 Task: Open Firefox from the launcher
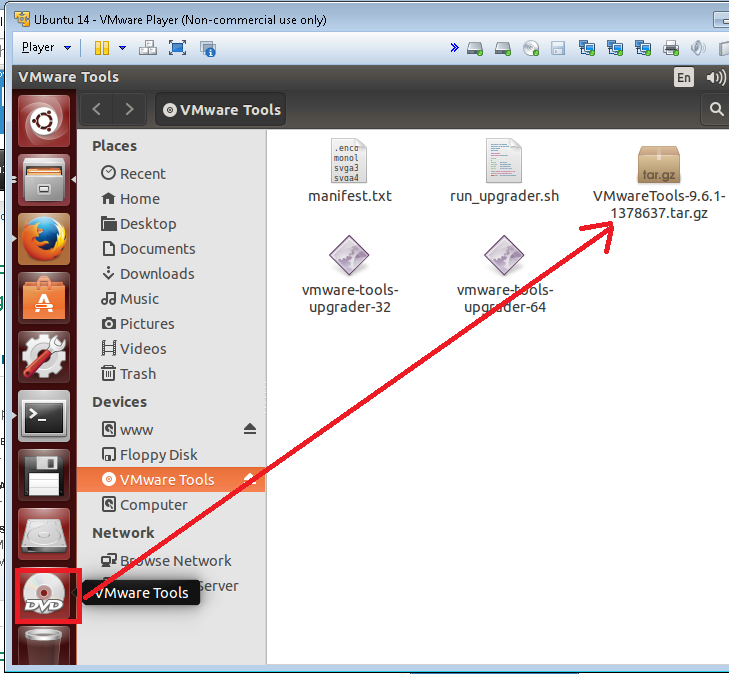click(44, 240)
